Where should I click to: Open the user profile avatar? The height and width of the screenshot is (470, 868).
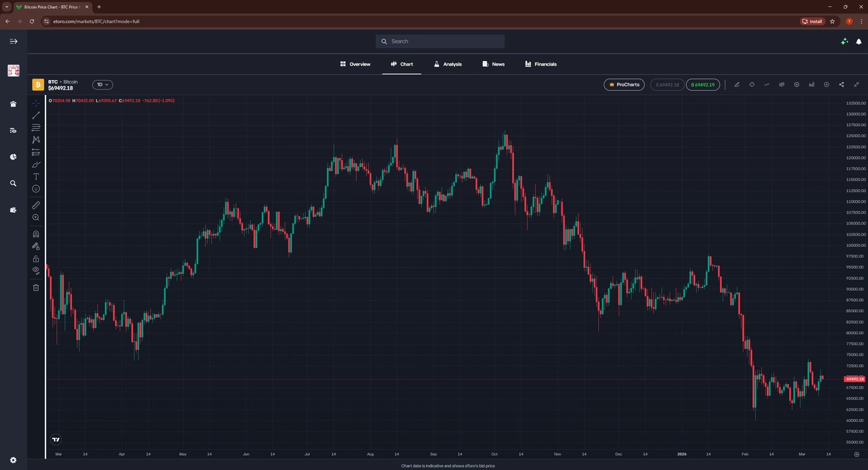coord(13,71)
